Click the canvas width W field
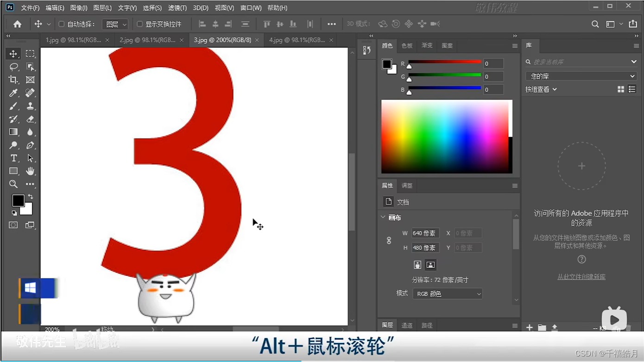This screenshot has height=362, width=644. (425, 233)
